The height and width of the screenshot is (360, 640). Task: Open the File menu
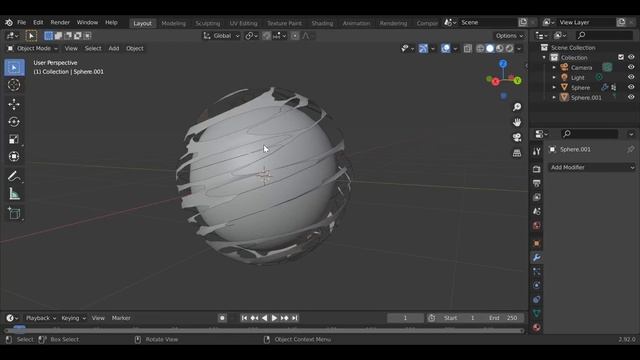pyautogui.click(x=21, y=22)
